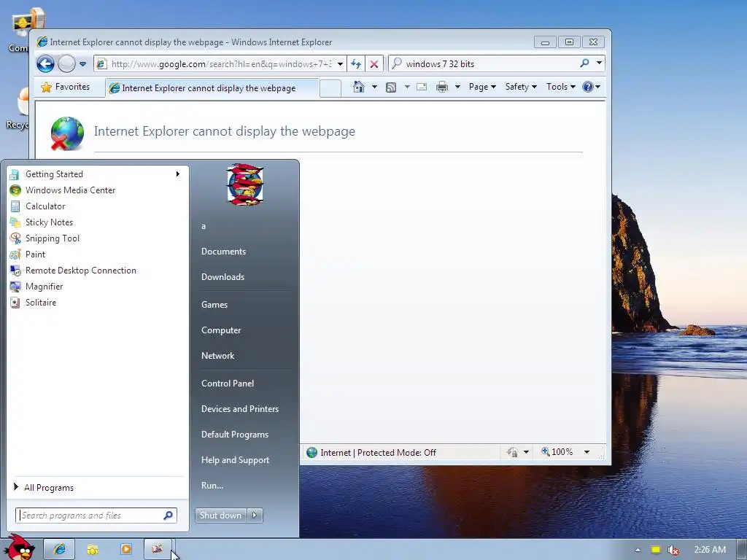Click the Back arrow in Internet Explorer

point(46,63)
